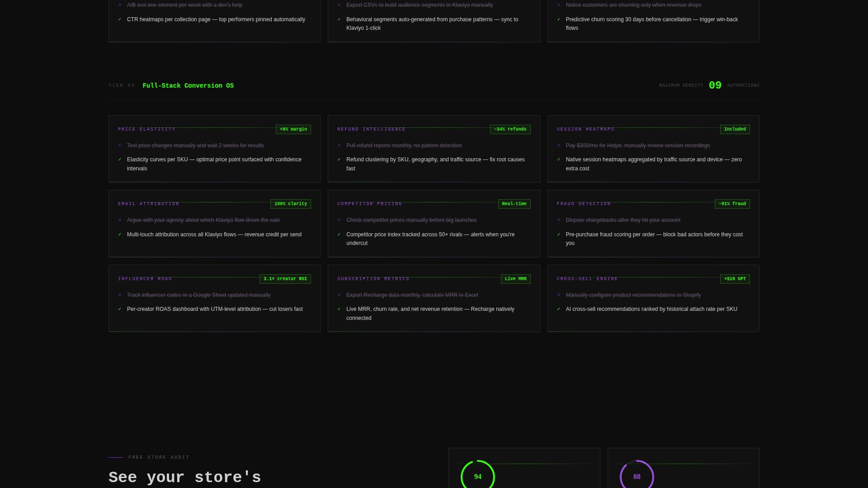The width and height of the screenshot is (868, 488).
Task: Click the 'EMAIL ATTRIBUTION' card title
Action: point(148,204)
